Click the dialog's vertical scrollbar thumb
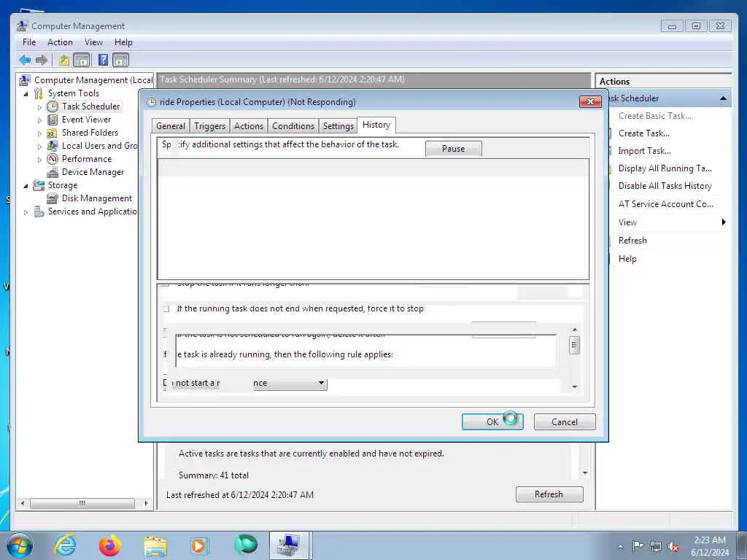Image resolution: width=747 pixels, height=560 pixels. (x=575, y=345)
